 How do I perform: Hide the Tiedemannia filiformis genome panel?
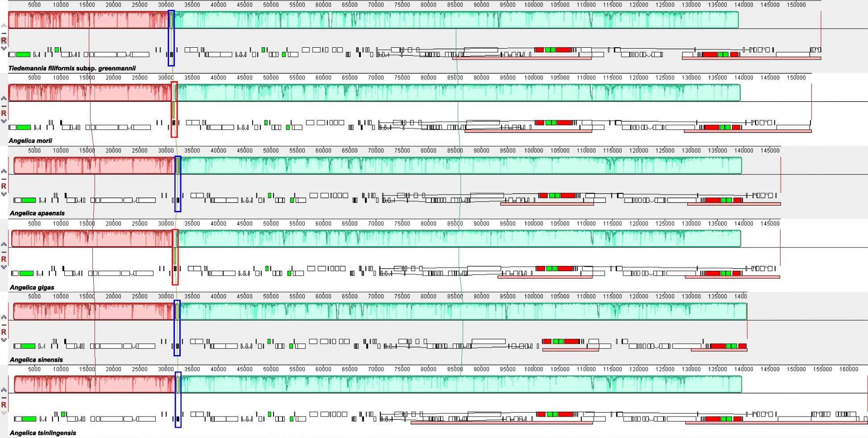pos(4,33)
